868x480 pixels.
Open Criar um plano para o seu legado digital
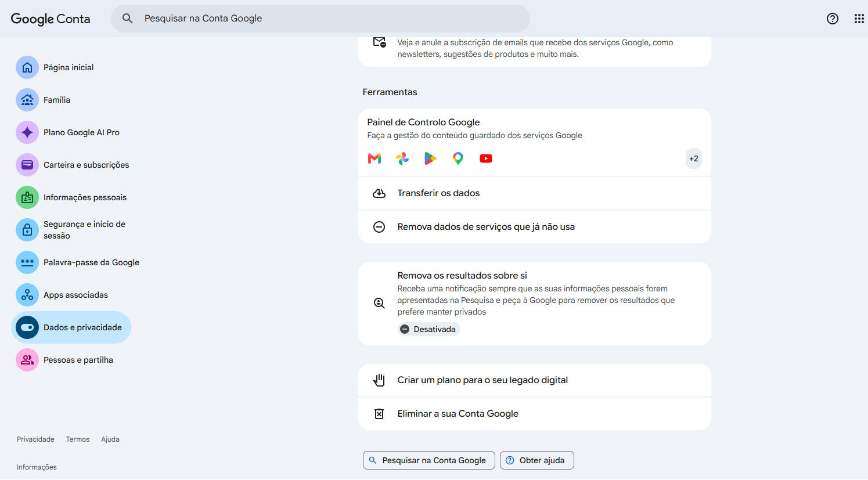click(x=535, y=380)
